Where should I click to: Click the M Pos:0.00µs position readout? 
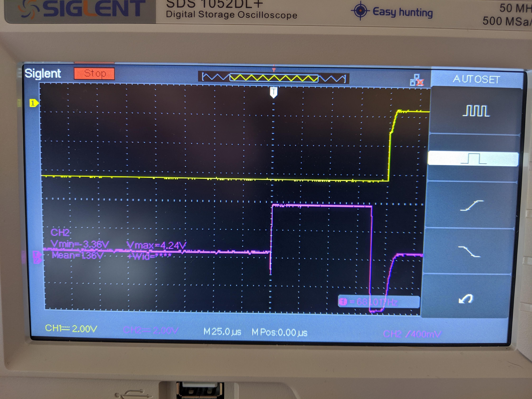point(280,333)
